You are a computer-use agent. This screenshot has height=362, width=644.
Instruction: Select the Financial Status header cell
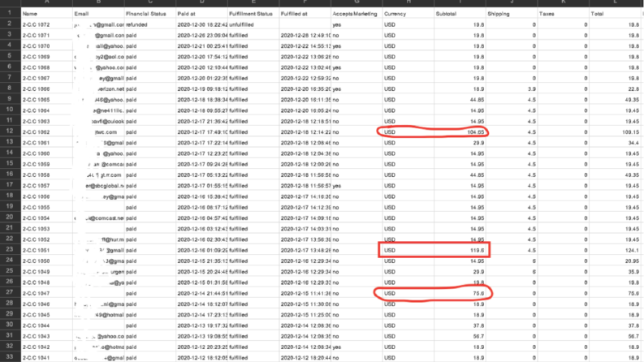pos(150,14)
